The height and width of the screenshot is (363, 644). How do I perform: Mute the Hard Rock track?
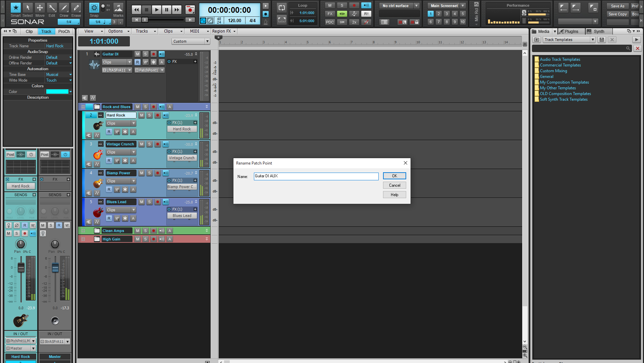142,115
